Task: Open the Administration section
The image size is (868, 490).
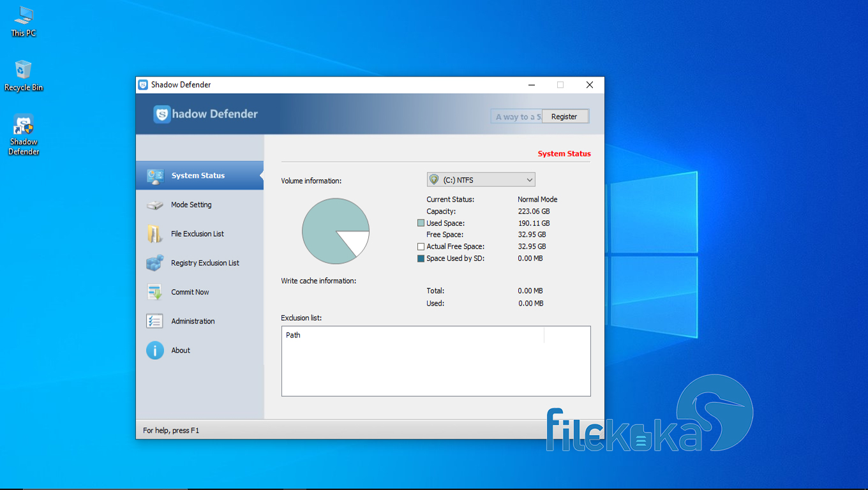Action: pos(200,322)
